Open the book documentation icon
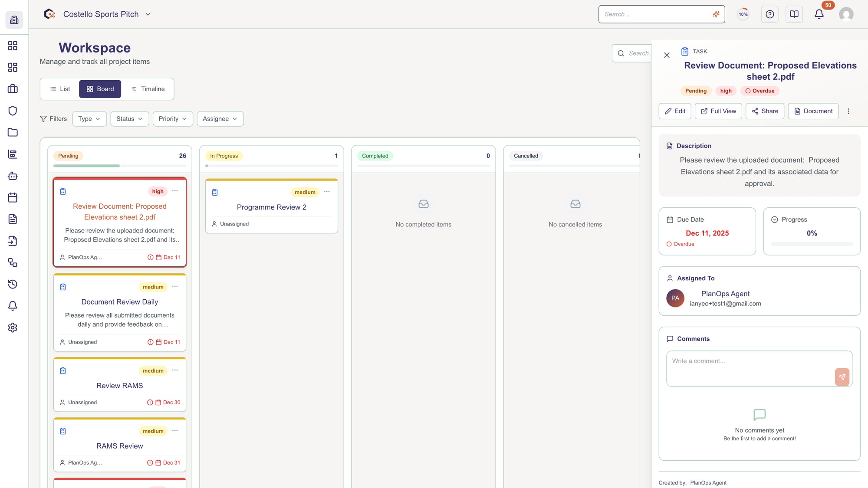Image resolution: width=868 pixels, height=488 pixels. tap(794, 14)
